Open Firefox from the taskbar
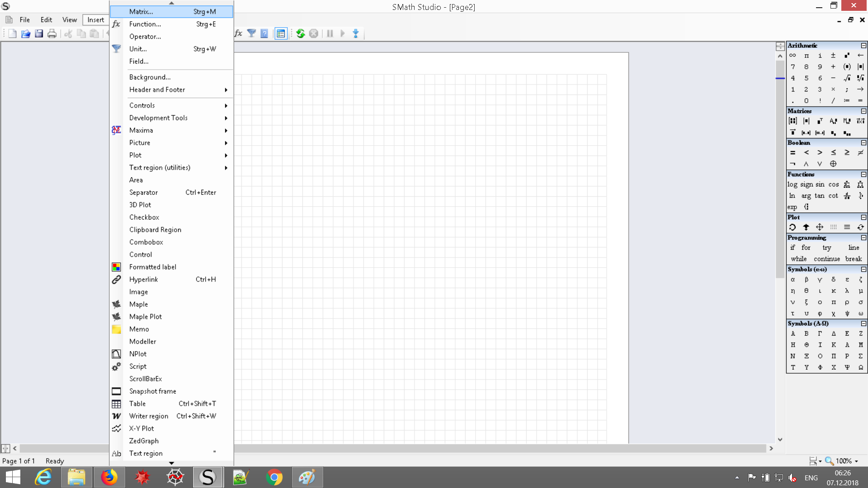This screenshot has height=488, width=868. (x=109, y=477)
